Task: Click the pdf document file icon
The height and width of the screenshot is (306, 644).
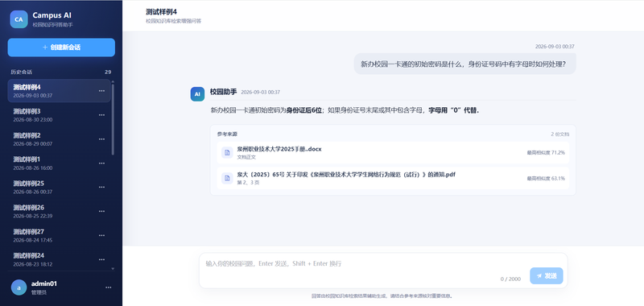Action: coord(227,178)
